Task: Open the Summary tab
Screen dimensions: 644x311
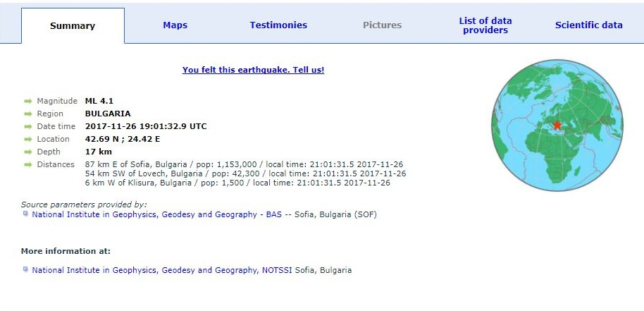Action: (x=73, y=26)
